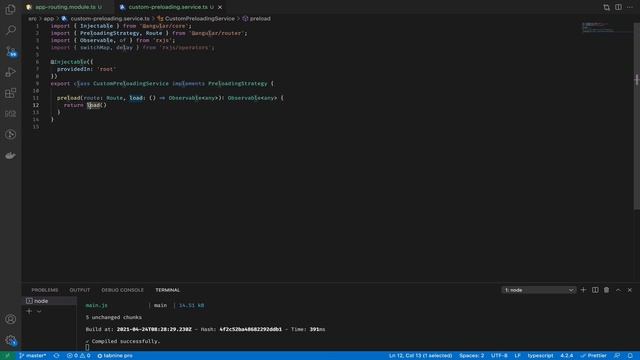Click plus icon below node entry
Viewport: 640px width, 360px height.
[x=29, y=311]
